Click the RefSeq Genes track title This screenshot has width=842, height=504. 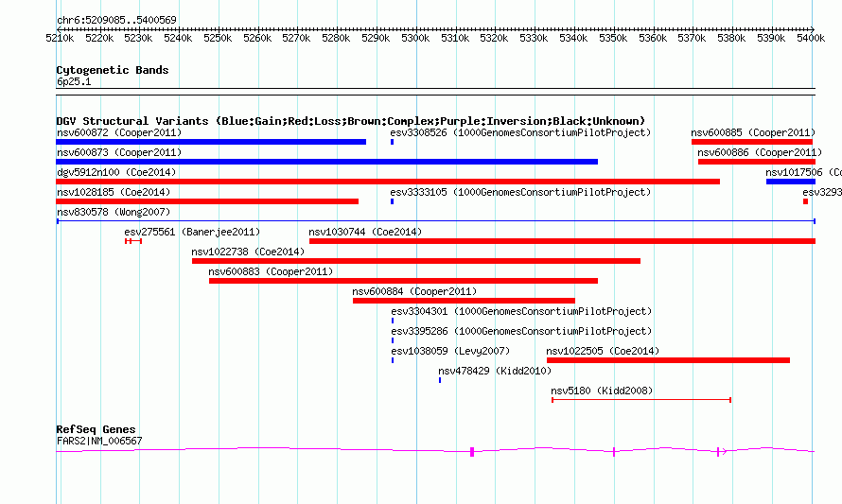[96, 429]
